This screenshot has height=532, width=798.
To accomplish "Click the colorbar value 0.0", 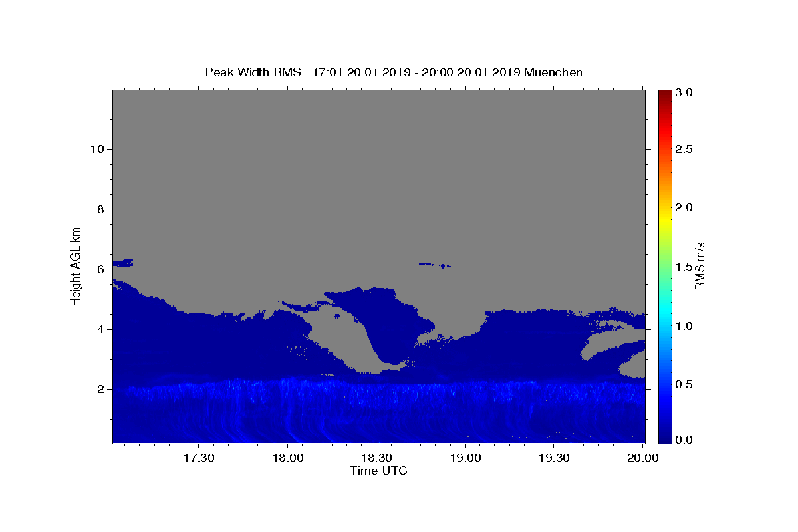I will coord(684,440).
